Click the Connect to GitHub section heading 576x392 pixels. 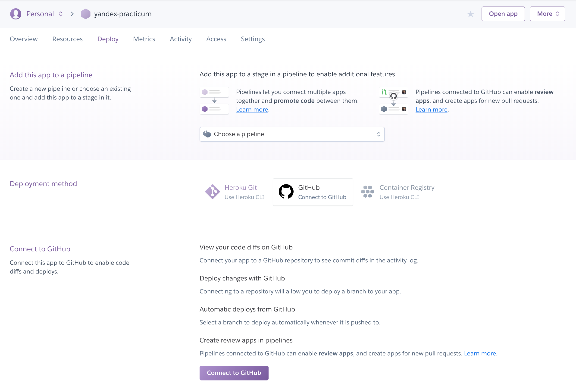40,249
